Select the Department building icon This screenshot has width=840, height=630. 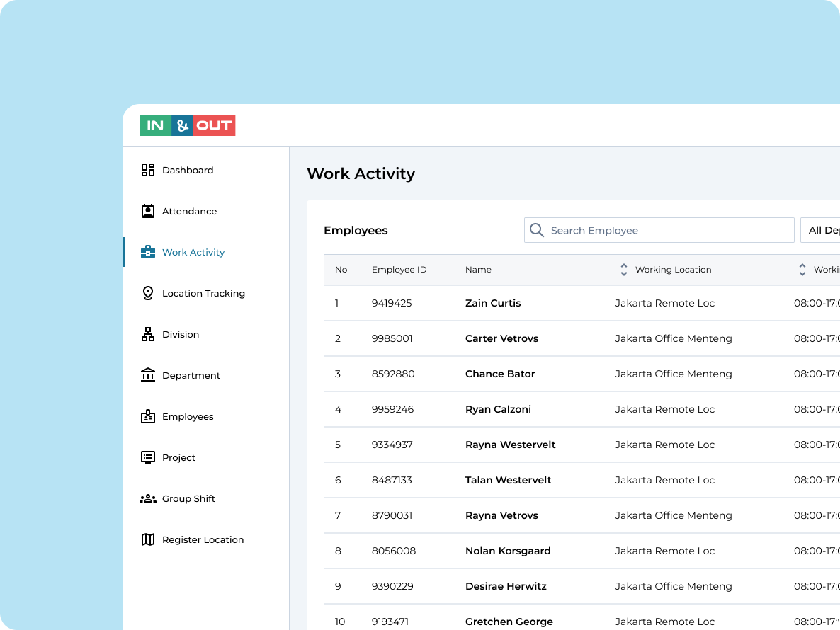point(147,375)
